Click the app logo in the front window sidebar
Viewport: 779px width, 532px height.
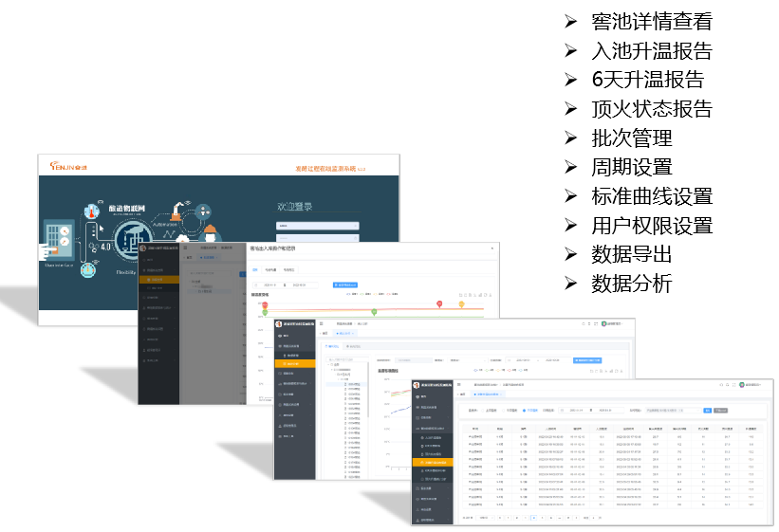point(419,385)
